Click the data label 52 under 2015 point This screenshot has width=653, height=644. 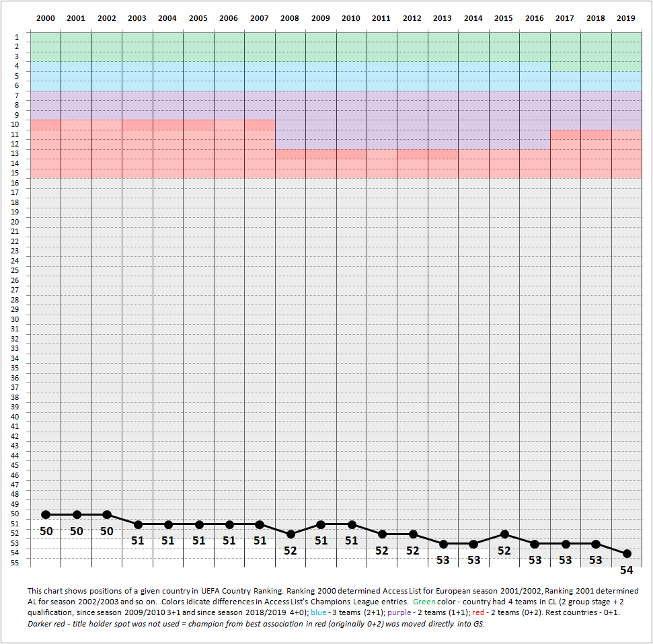504,551
